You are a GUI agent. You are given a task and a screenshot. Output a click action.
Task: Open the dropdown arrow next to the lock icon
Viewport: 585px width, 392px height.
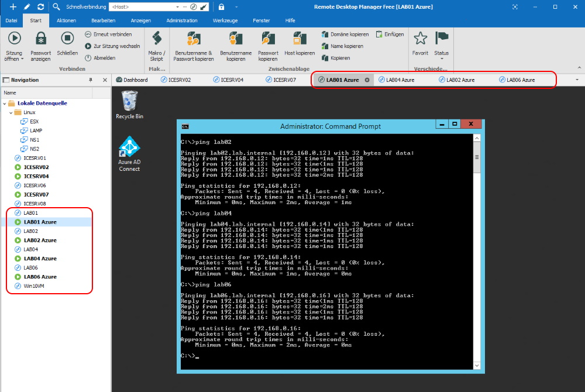coord(236,6)
